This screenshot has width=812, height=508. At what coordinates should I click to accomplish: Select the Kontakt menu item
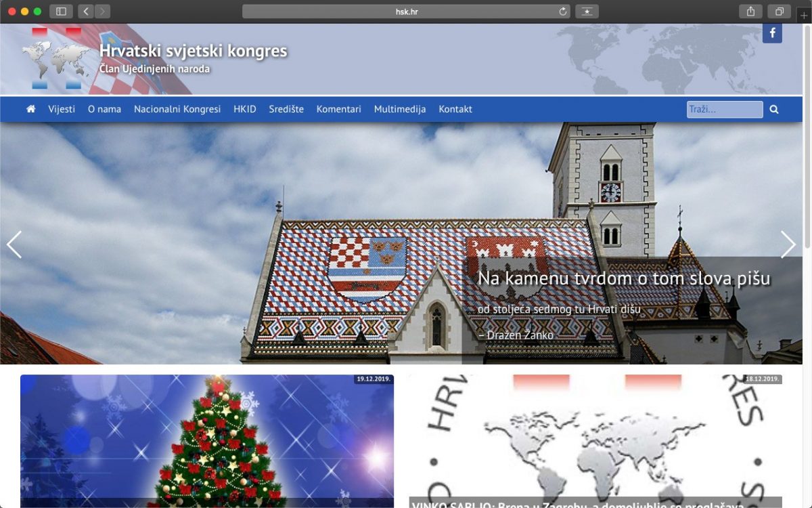click(455, 109)
